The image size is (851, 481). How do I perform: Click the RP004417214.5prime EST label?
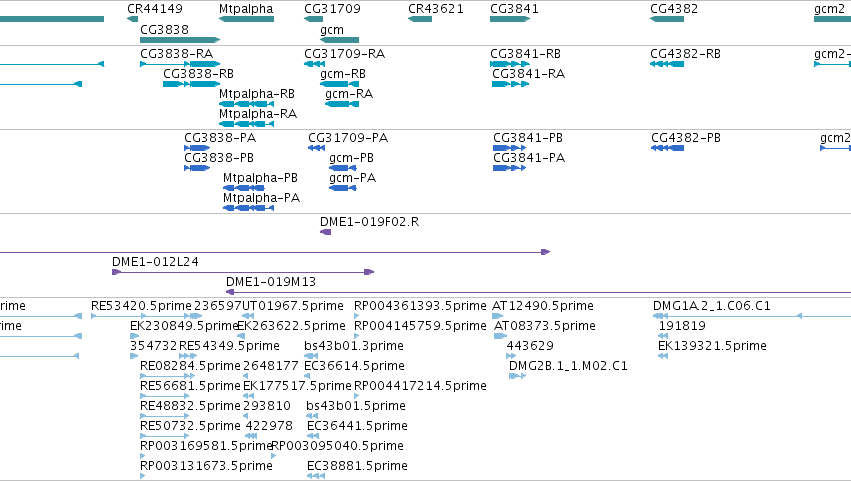click(x=420, y=386)
